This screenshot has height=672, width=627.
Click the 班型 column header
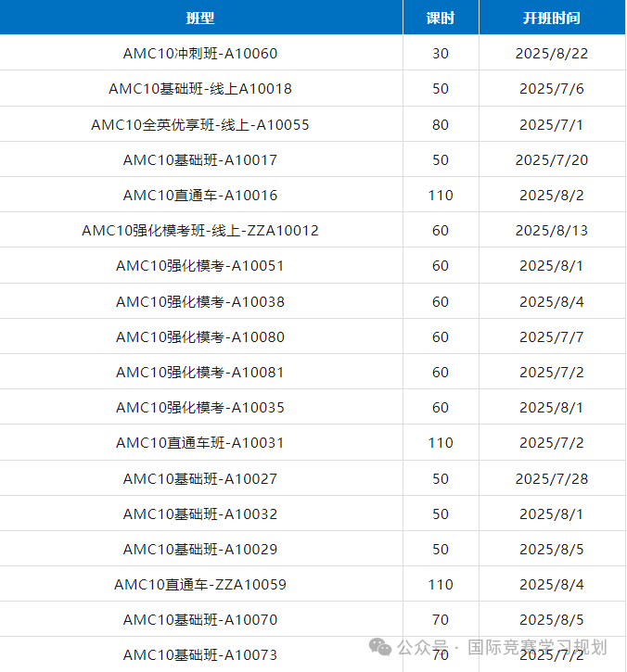click(x=200, y=18)
